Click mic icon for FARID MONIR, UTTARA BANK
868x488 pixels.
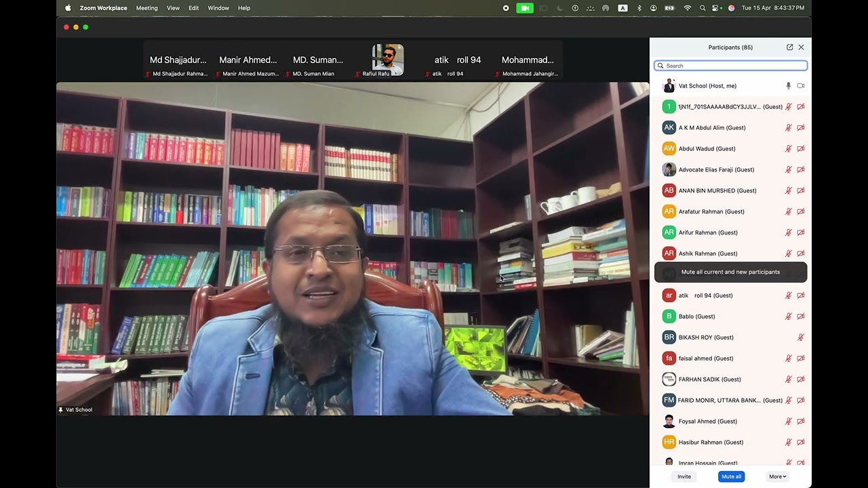788,401
